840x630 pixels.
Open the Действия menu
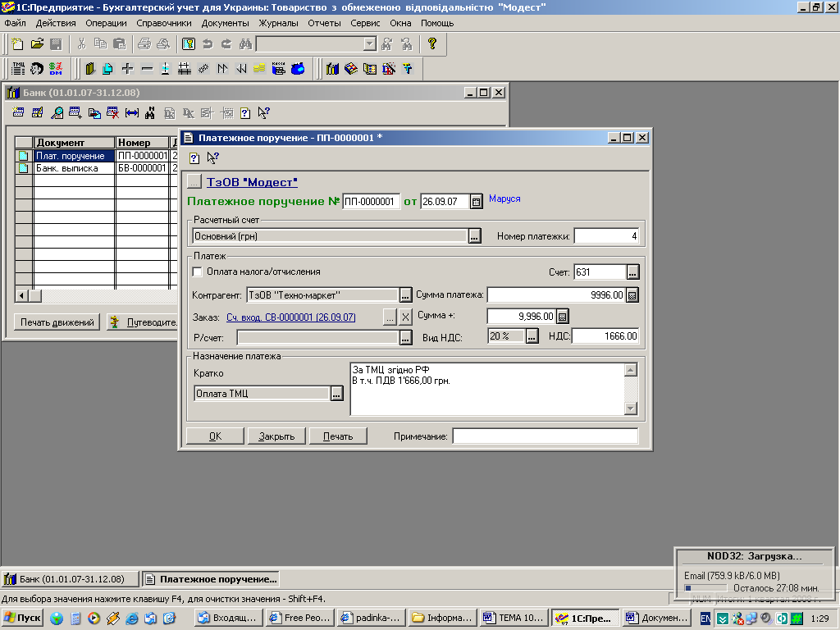coord(56,23)
